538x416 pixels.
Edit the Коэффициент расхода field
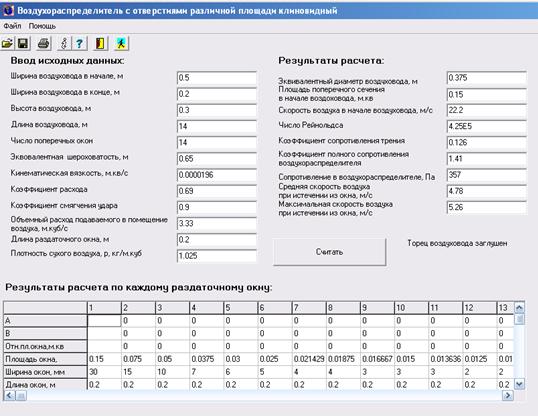217,191
